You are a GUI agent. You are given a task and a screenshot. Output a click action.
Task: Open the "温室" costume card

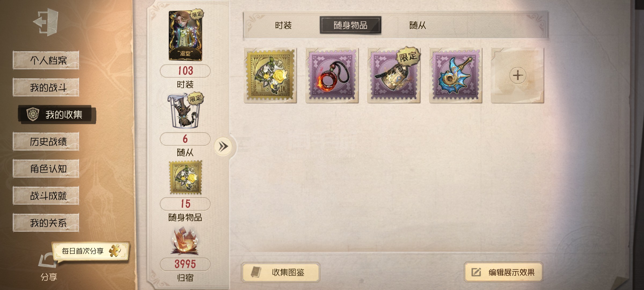[x=185, y=36]
